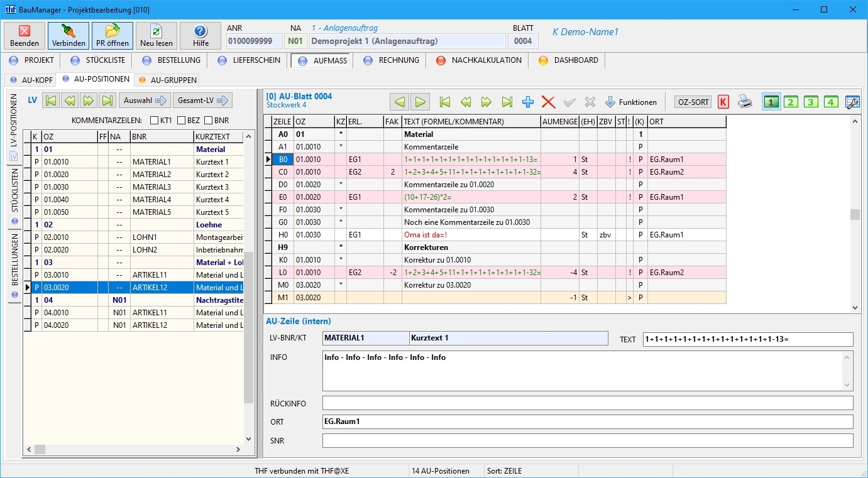This screenshot has height=478, width=868.
Task: Click the blue plus add row icon
Action: (528, 102)
